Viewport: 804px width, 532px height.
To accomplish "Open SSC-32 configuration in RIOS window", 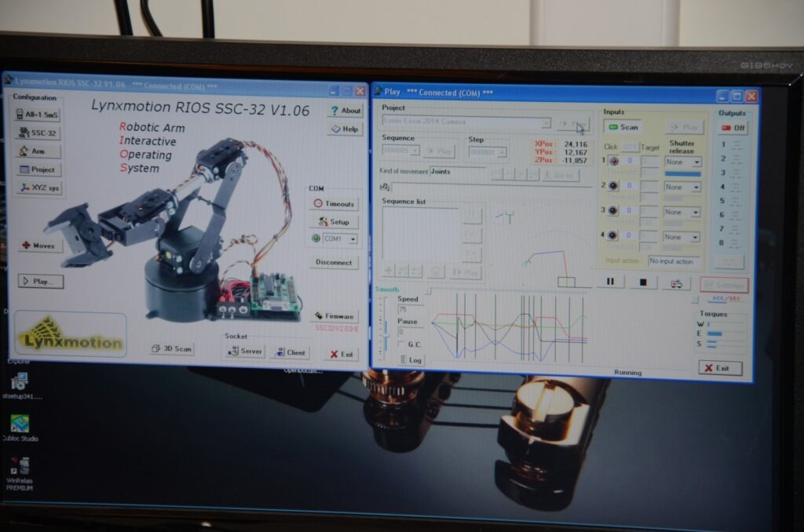I will [38, 133].
